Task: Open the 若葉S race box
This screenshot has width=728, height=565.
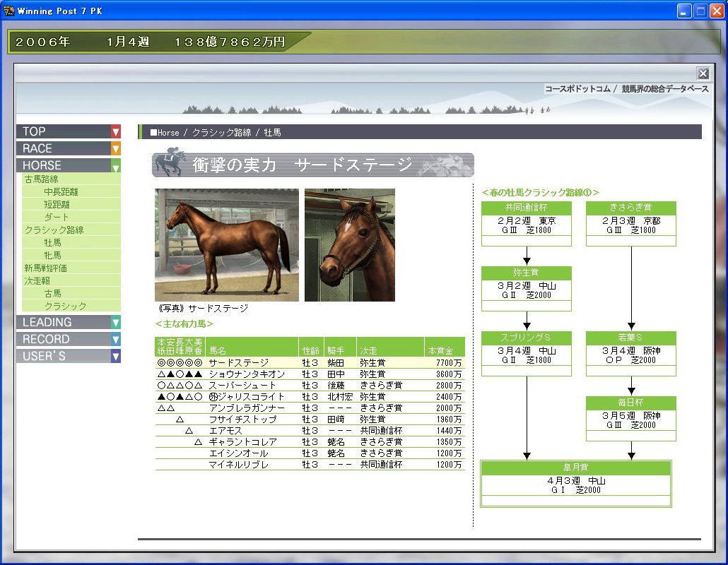Action: [x=631, y=353]
